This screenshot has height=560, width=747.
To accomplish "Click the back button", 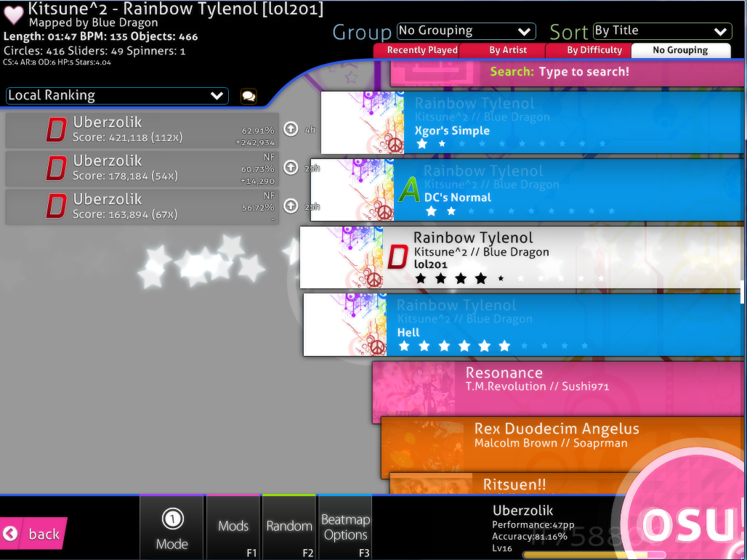I will (x=33, y=534).
